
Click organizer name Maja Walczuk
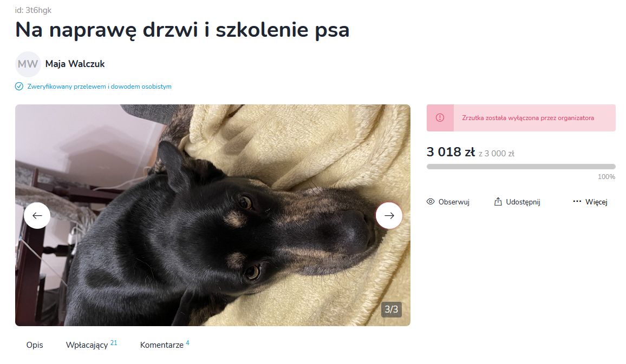coord(75,64)
